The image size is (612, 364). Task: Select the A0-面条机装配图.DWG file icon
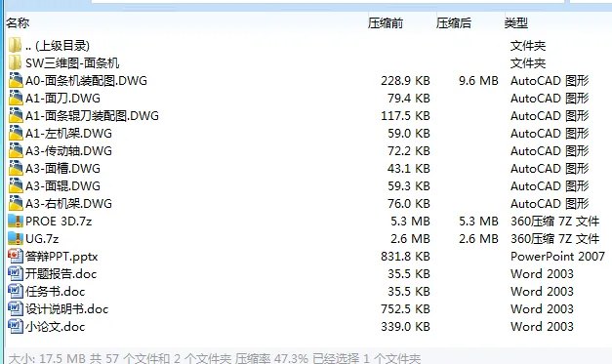[x=16, y=80]
